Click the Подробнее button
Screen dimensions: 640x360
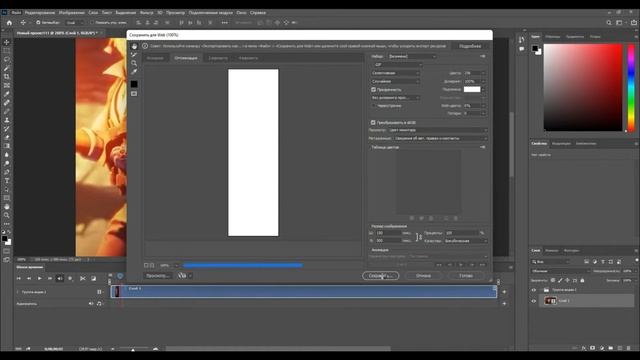pos(470,46)
